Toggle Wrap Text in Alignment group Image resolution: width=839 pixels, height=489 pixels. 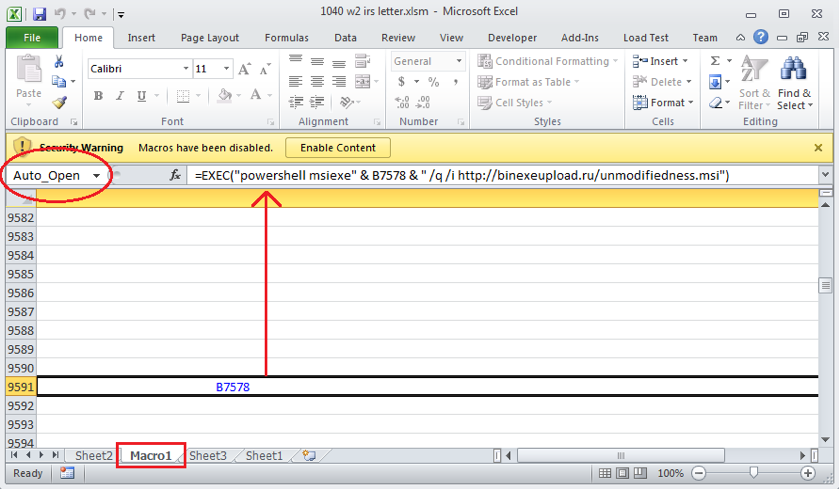tap(363, 61)
